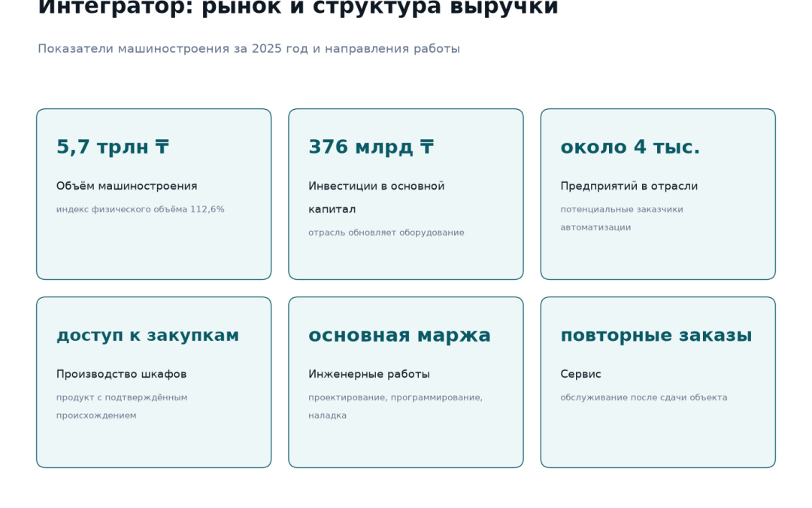Click the note 'проектирование, программирование, наладка'
Screen dimensions: 812x508
tap(395, 406)
